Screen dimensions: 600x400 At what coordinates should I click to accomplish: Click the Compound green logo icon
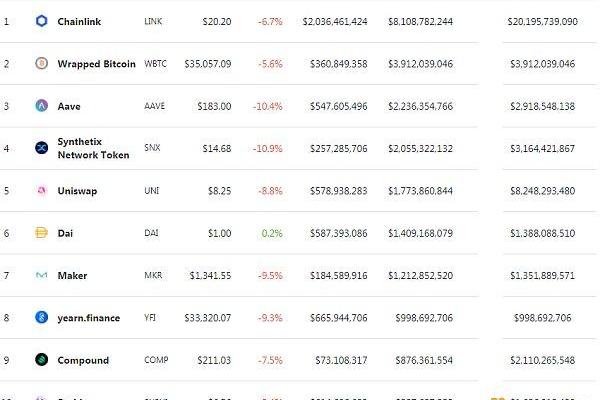(x=41, y=359)
